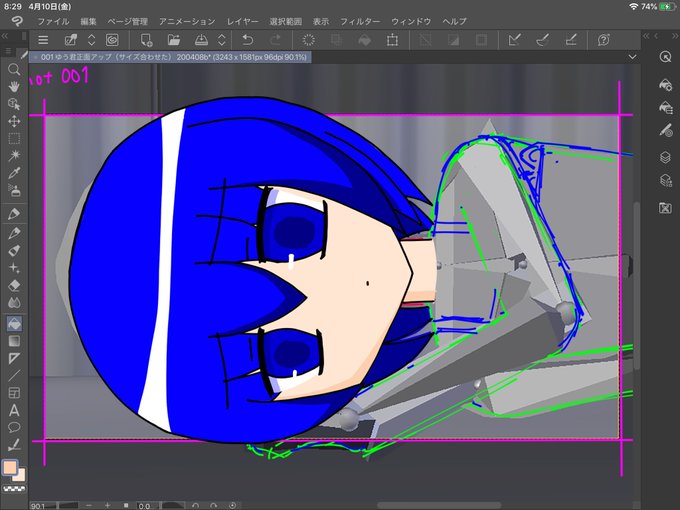Screen dimensions: 680x510
Task: Open the 表示 menu
Action: point(321,21)
